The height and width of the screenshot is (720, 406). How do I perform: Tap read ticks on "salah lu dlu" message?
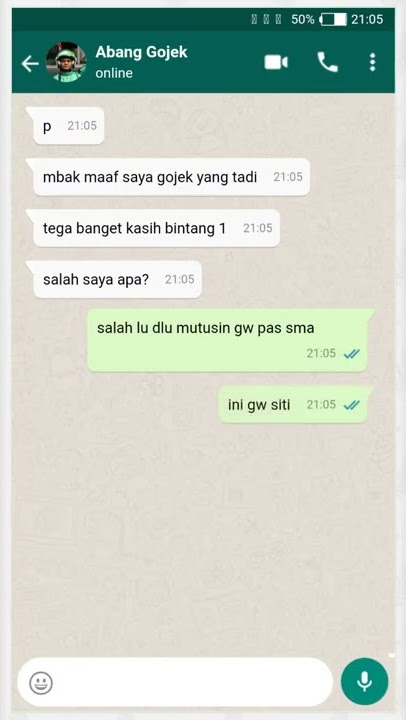(352, 354)
